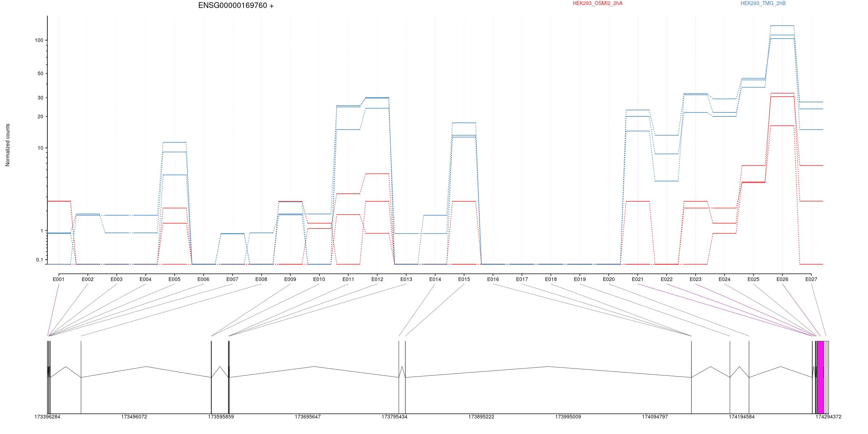Click exon label E025

(753, 279)
